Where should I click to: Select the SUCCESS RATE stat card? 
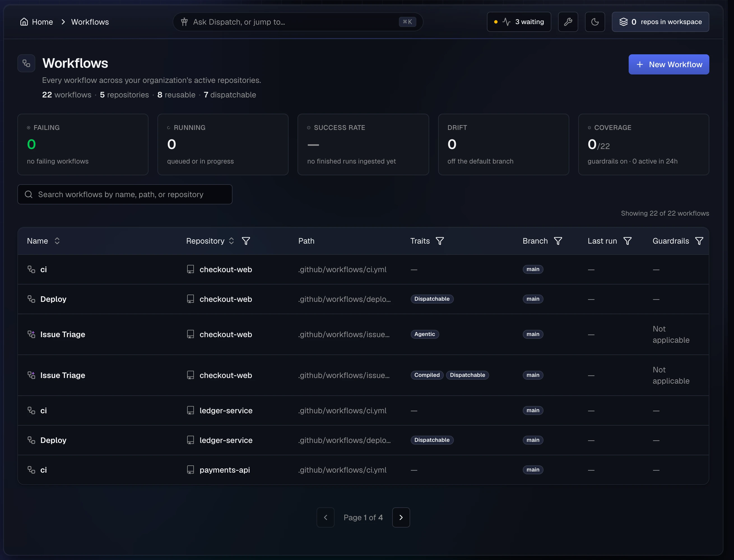click(363, 144)
